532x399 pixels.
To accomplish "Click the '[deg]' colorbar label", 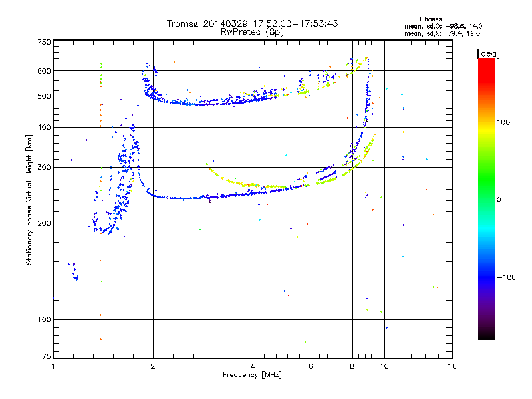I will (x=488, y=53).
